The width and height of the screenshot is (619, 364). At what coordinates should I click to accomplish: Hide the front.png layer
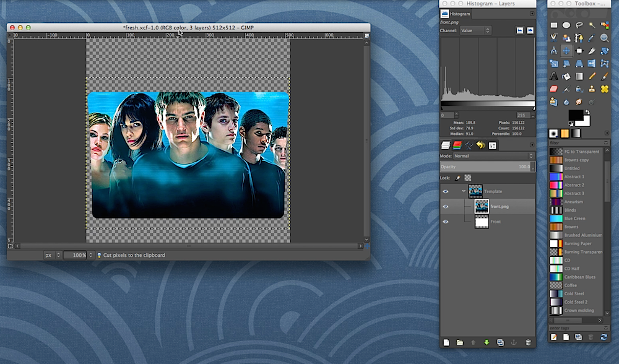446,207
